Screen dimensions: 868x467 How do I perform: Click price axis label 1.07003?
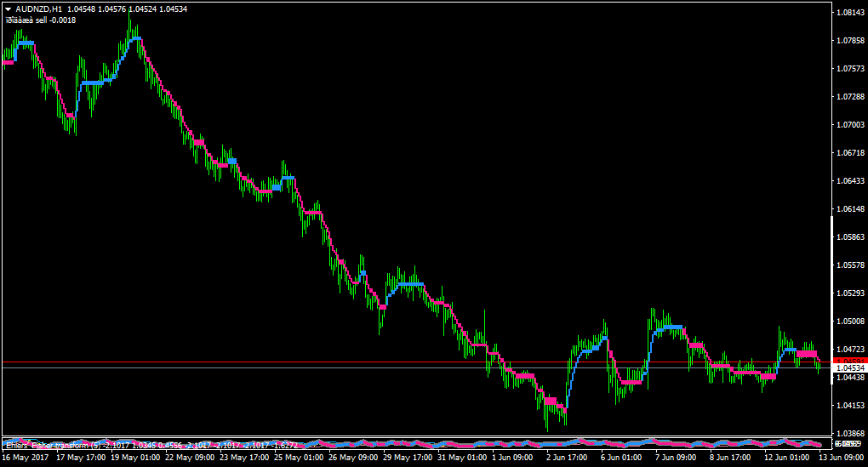[x=851, y=125]
